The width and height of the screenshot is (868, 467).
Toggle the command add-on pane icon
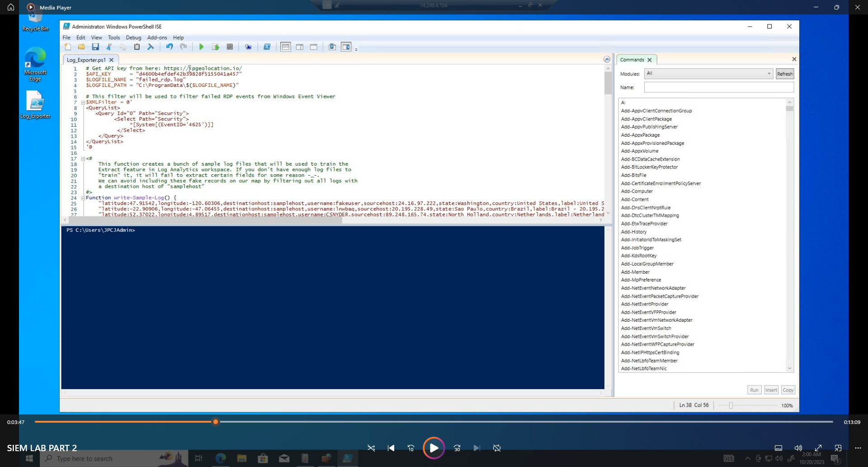coord(346,47)
